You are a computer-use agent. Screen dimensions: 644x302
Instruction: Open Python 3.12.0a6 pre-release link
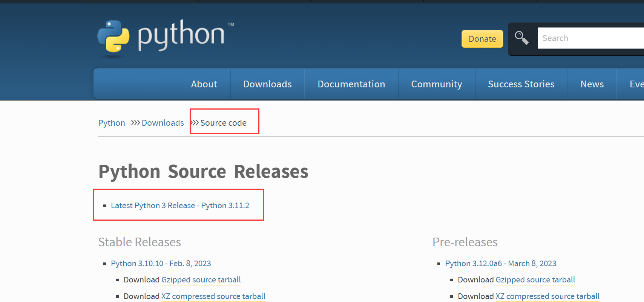[501, 264]
